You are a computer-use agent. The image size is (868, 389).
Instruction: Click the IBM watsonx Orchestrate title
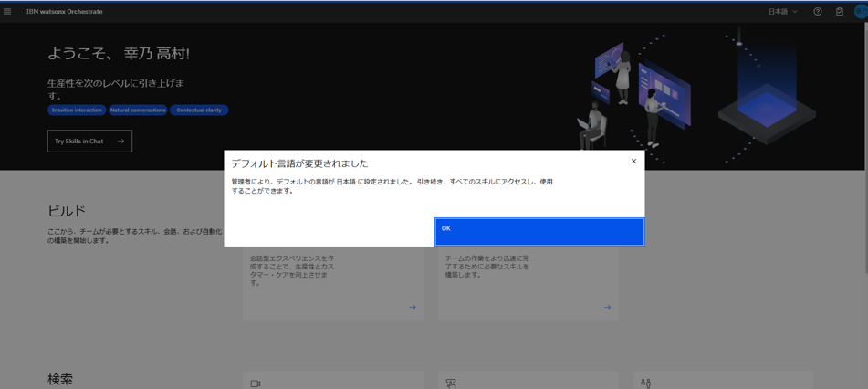pos(64,12)
